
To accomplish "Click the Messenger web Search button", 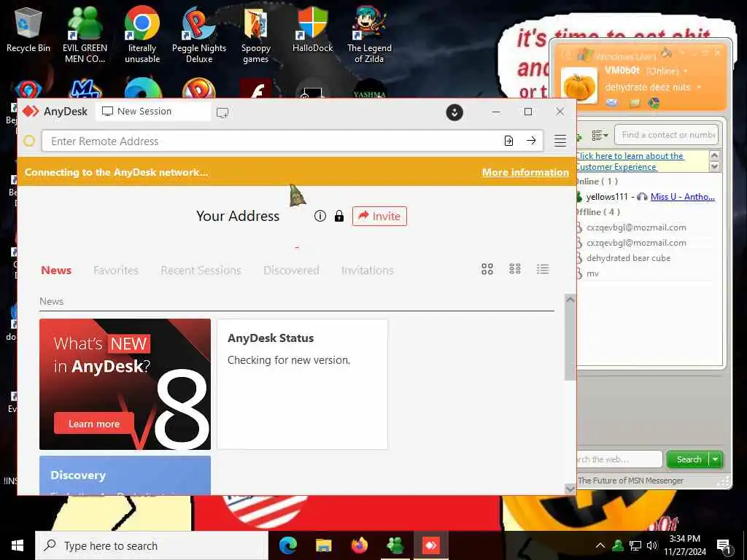I will point(689,459).
